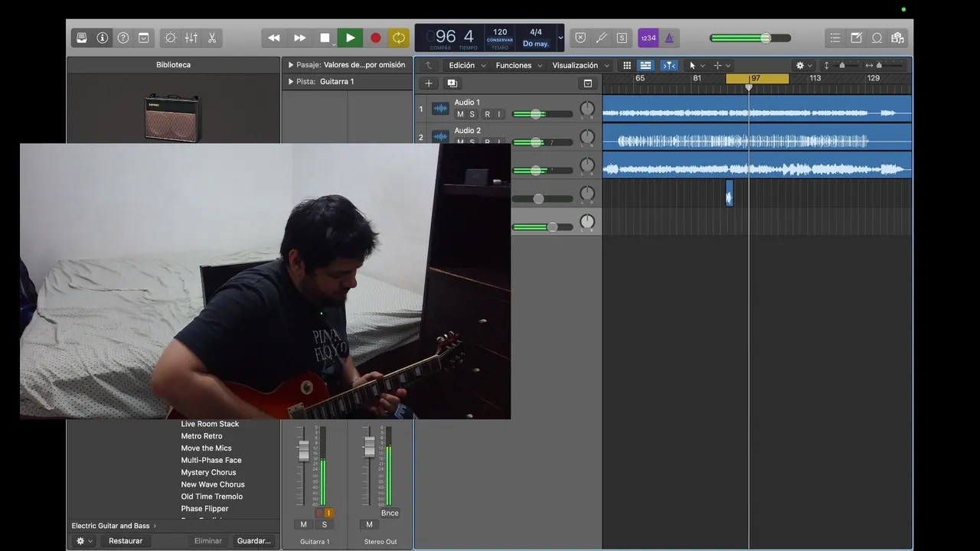Open the Note Pad icon

coord(856,37)
